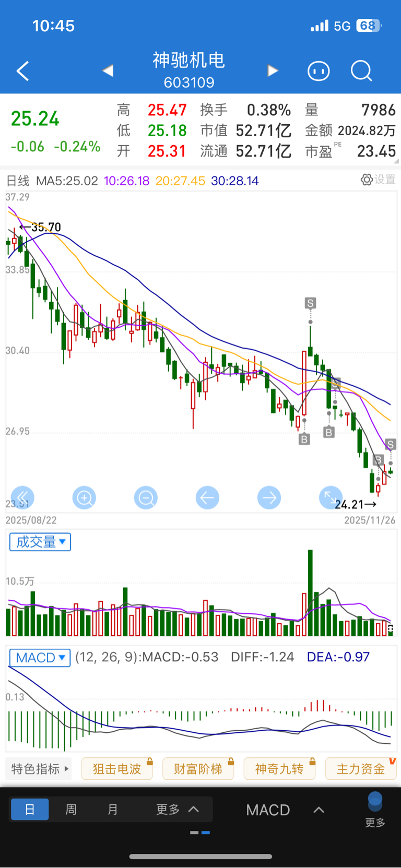Image resolution: width=401 pixels, height=868 pixels.
Task: Tap the stock code 603109
Action: click(189, 82)
